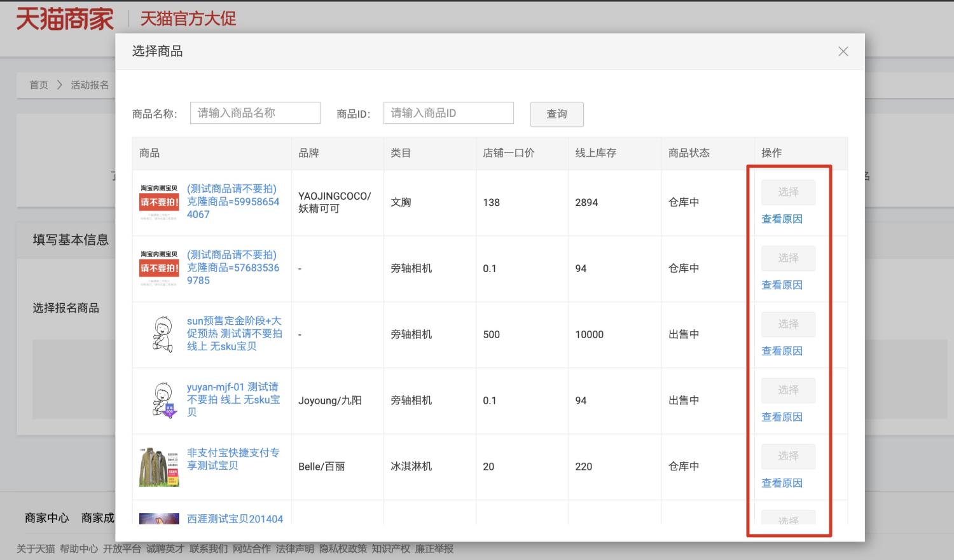Click 查看原因 for Joyoung/九阳 product
This screenshot has height=560, width=954.
point(782,418)
